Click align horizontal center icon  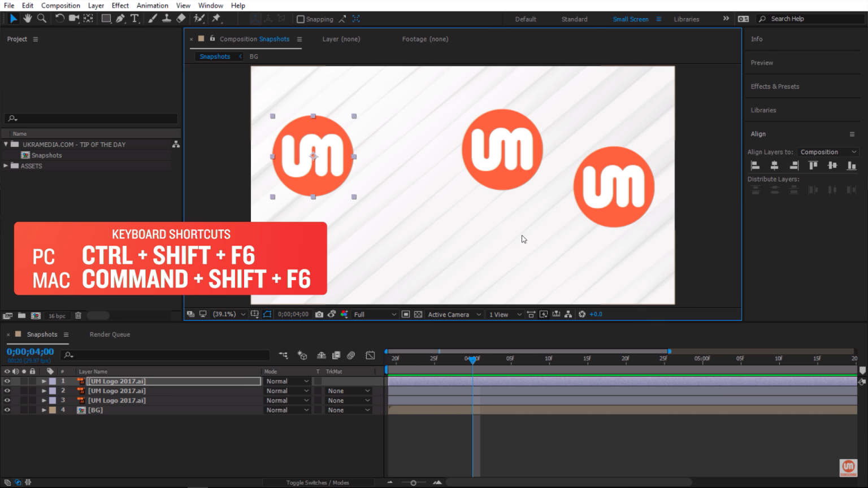pos(774,165)
